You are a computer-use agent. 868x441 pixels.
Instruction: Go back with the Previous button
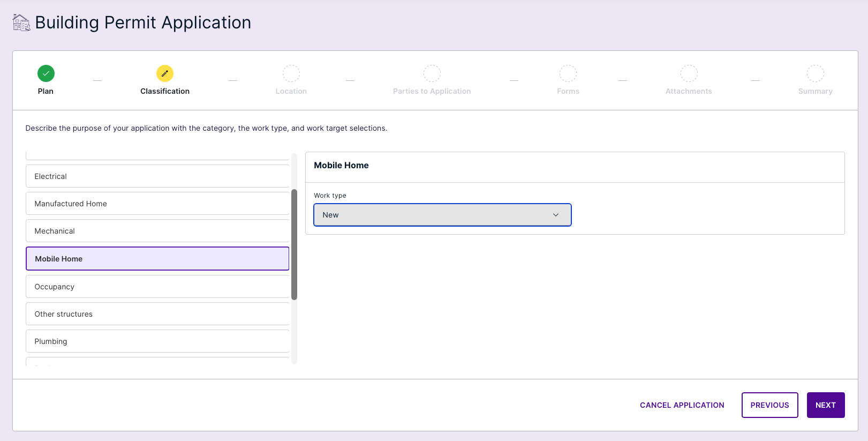tap(770, 405)
